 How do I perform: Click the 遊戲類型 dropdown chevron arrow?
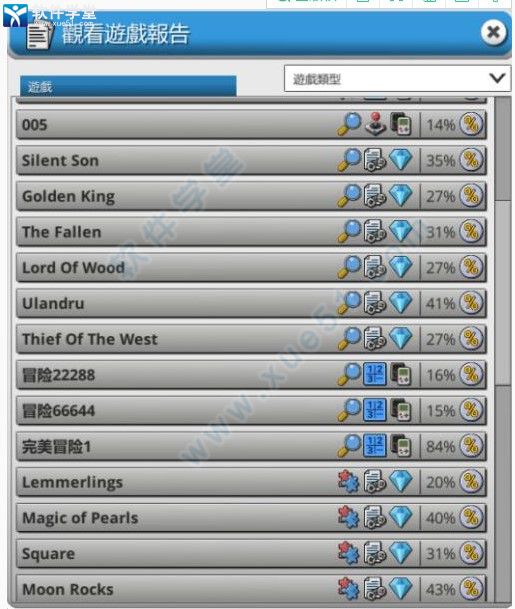497,78
